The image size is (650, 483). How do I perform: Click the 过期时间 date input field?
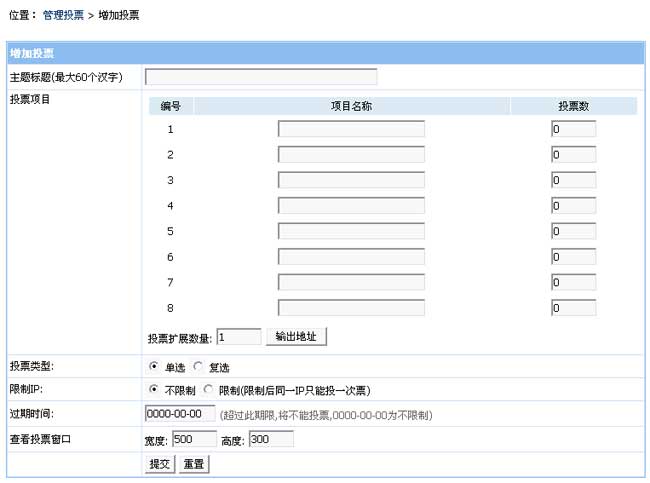click(179, 414)
